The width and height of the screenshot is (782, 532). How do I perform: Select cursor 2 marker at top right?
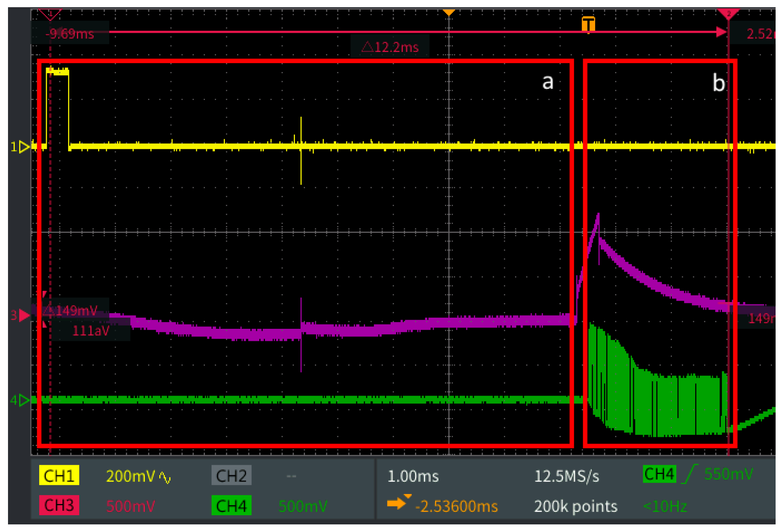click(728, 14)
